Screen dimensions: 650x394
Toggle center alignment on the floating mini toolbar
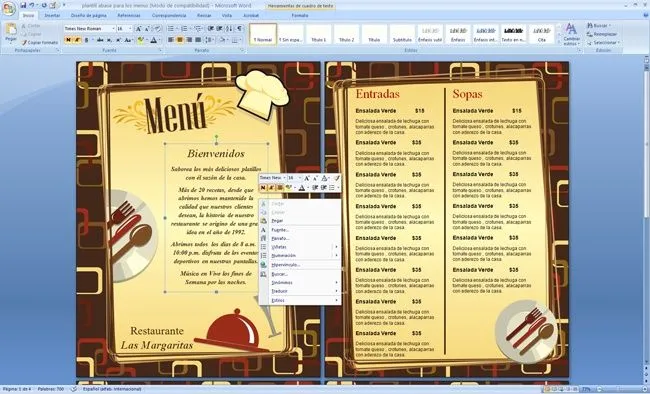280,188
